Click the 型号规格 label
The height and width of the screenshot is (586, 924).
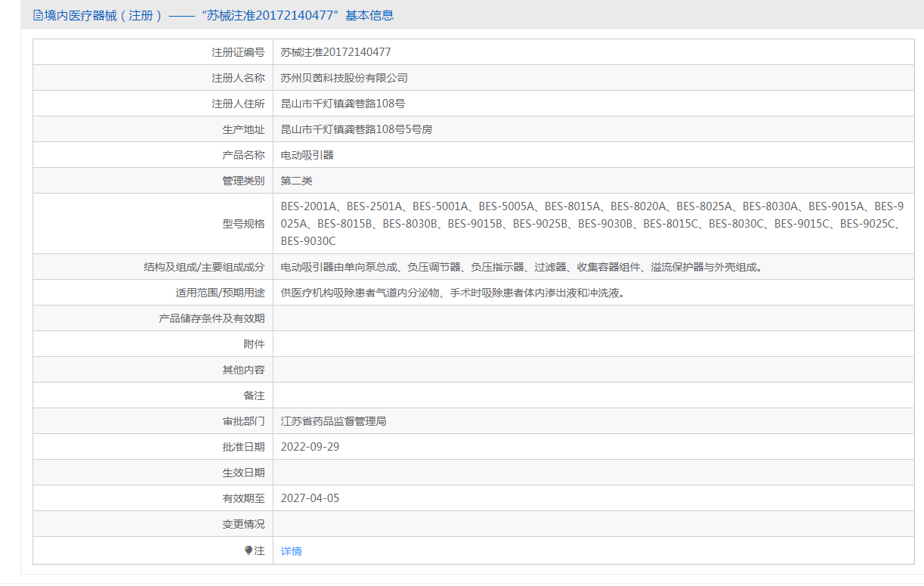coord(243,223)
